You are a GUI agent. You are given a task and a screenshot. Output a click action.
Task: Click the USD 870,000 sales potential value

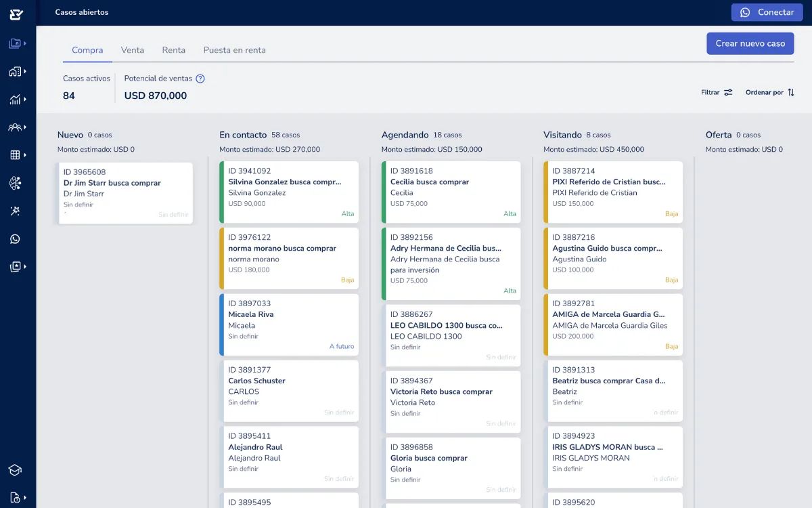point(156,96)
